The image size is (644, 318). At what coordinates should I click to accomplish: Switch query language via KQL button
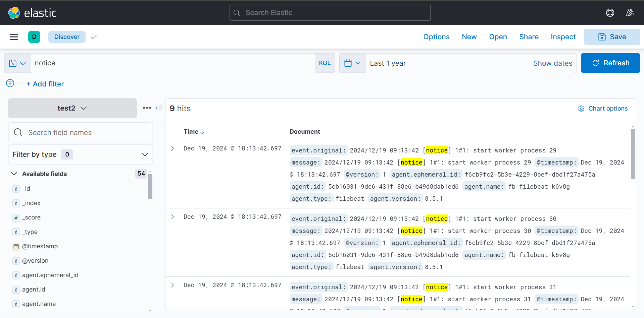coord(325,63)
